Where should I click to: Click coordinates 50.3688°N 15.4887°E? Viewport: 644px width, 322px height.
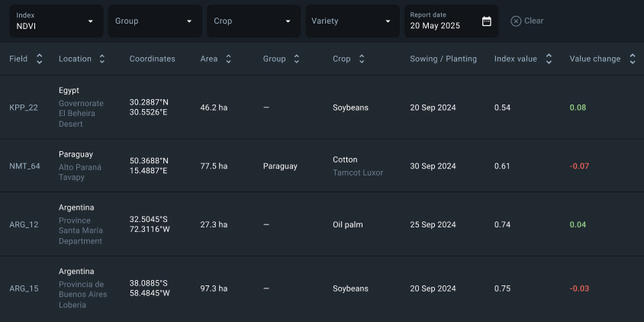[149, 166]
